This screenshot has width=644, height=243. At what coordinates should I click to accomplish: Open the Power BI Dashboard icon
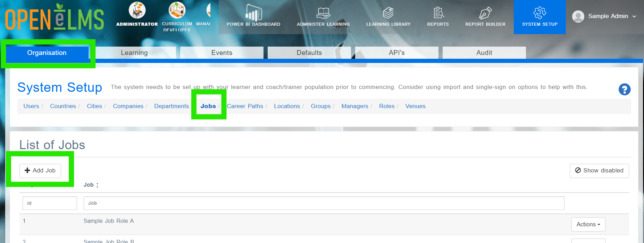[253, 13]
